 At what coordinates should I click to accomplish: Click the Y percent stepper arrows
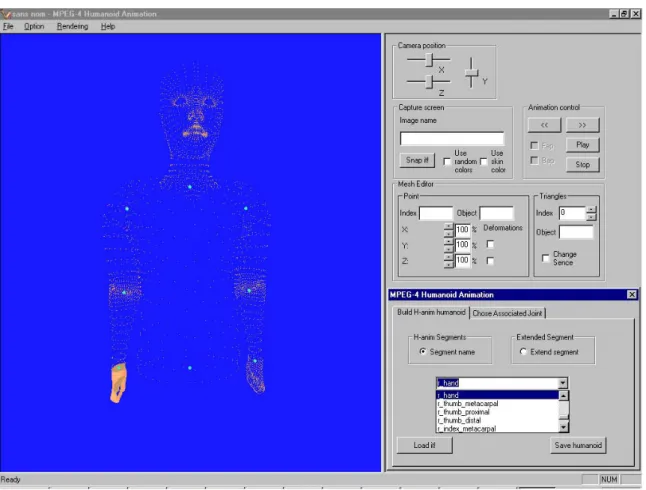pos(449,245)
